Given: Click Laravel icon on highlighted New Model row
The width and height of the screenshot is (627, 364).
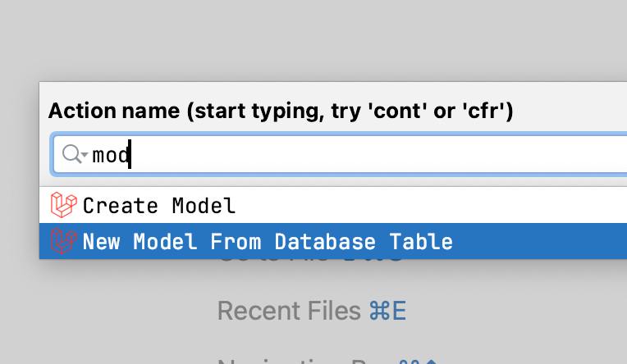Looking at the screenshot, I should [63, 240].
